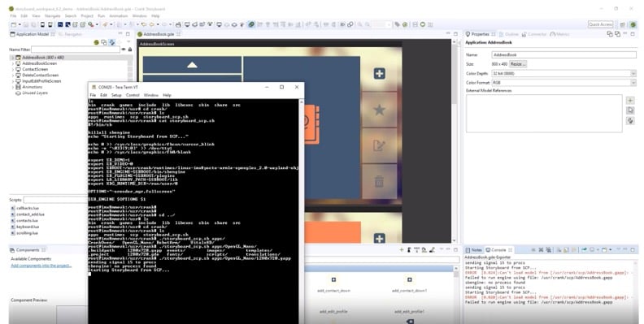
Task: Open the Project menu in Storyboard
Action: click(87, 16)
